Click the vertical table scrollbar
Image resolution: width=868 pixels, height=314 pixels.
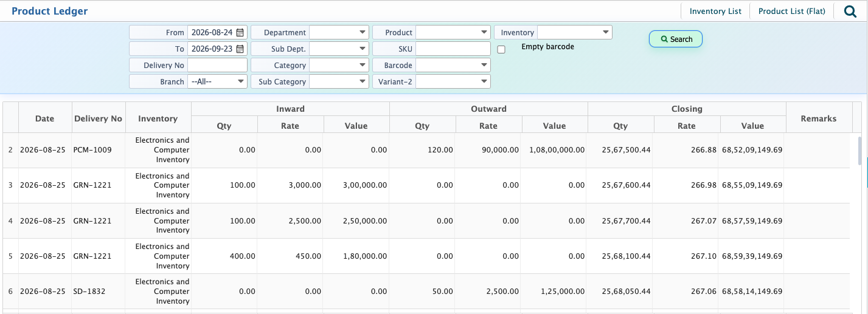(859, 151)
